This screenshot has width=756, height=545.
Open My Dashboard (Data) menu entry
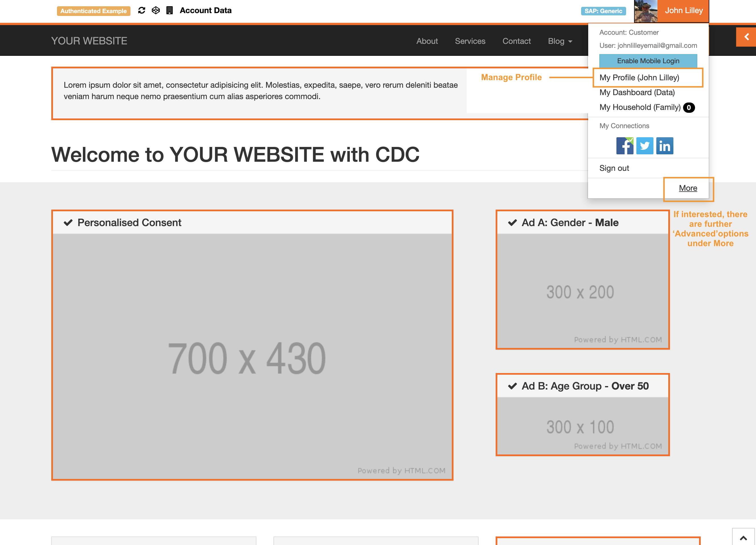[637, 92]
